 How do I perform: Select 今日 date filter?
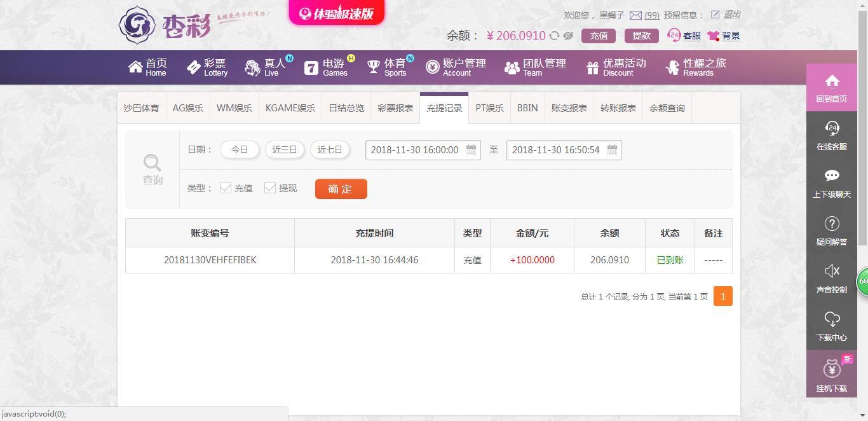point(240,149)
